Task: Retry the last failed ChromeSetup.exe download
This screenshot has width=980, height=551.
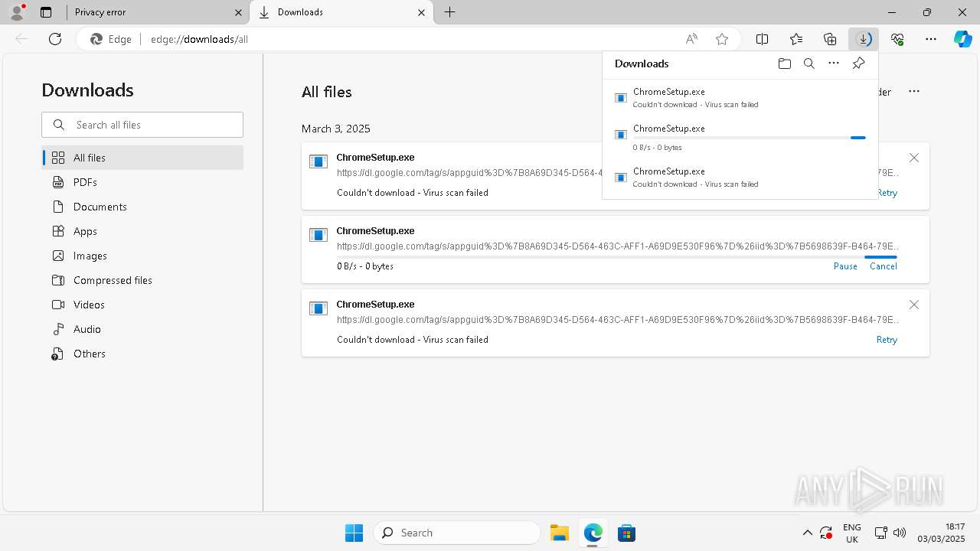Action: 887,340
